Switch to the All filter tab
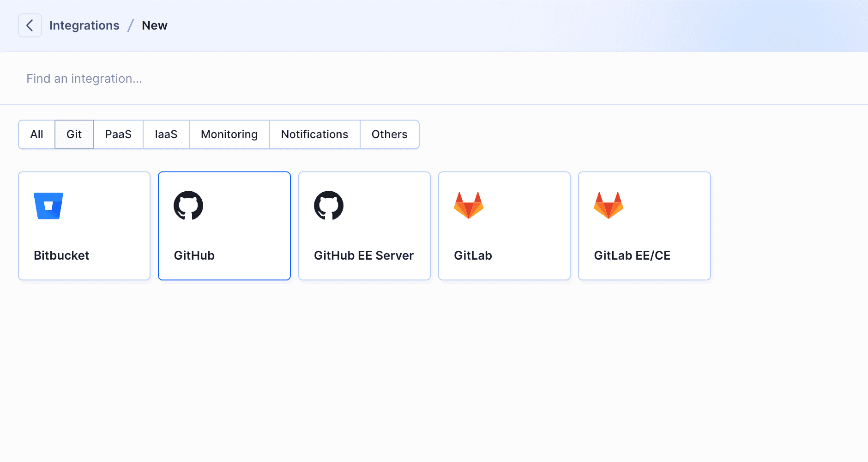 coord(36,134)
